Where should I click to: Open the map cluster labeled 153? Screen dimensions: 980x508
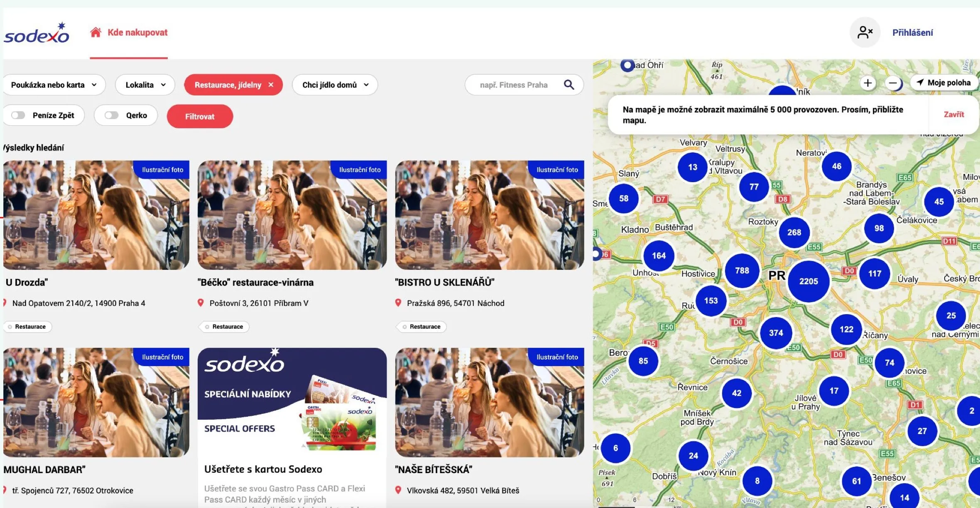711,300
